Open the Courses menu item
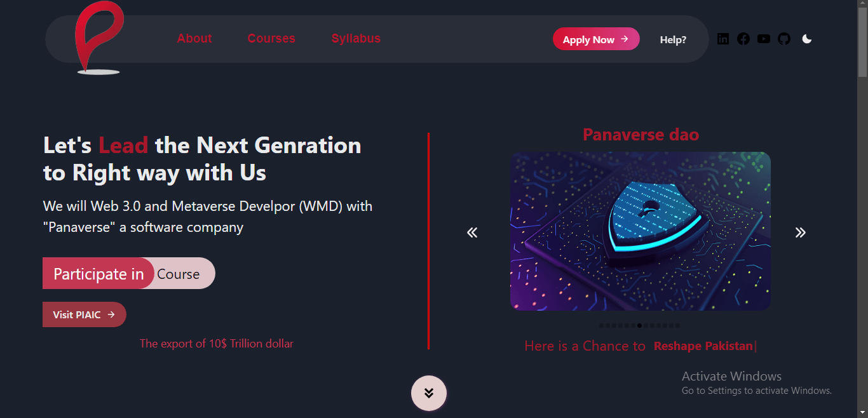 click(271, 38)
